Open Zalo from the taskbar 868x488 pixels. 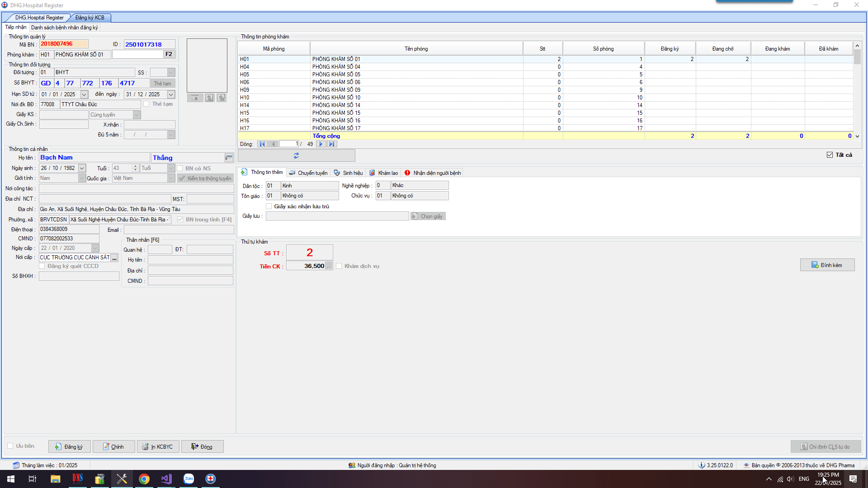[x=189, y=479]
